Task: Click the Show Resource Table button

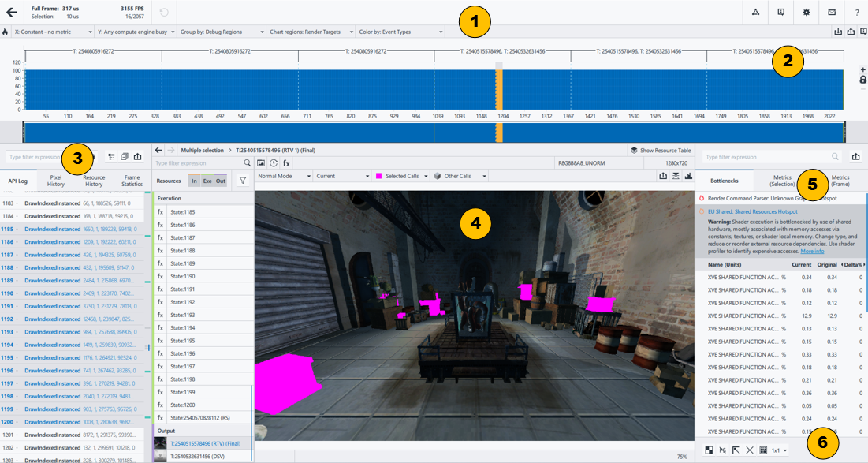Action: point(661,150)
